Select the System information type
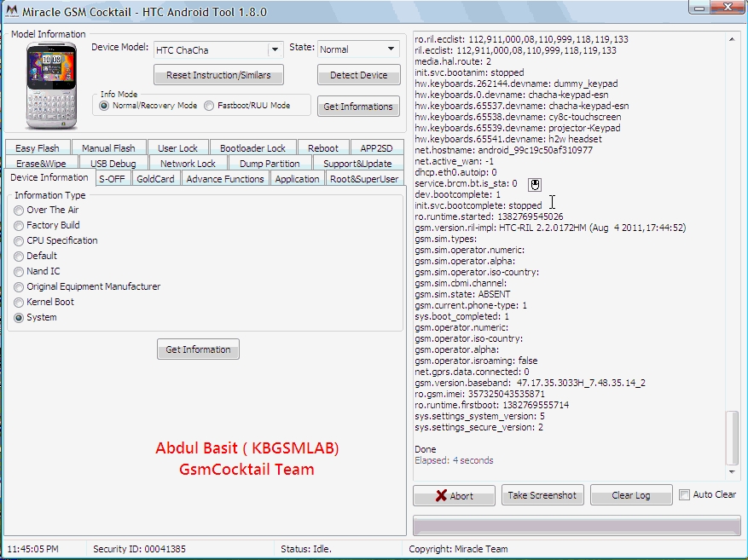Image resolution: width=748 pixels, height=560 pixels. 19,318
